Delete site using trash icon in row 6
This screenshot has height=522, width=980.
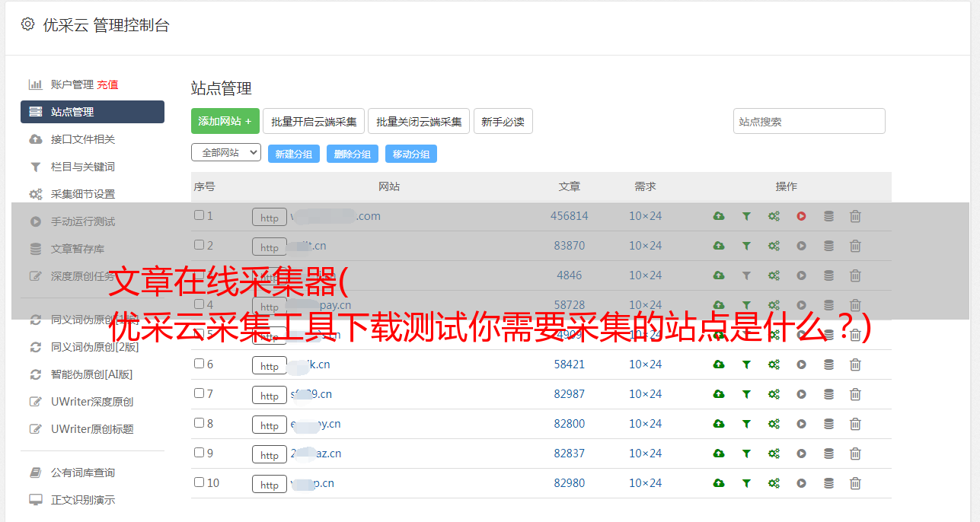[855, 364]
